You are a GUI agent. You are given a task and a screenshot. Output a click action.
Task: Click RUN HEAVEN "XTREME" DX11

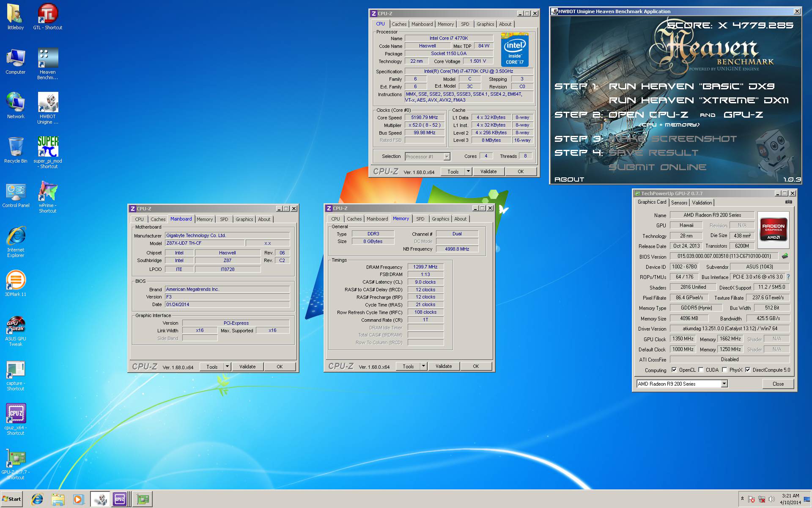pos(699,100)
